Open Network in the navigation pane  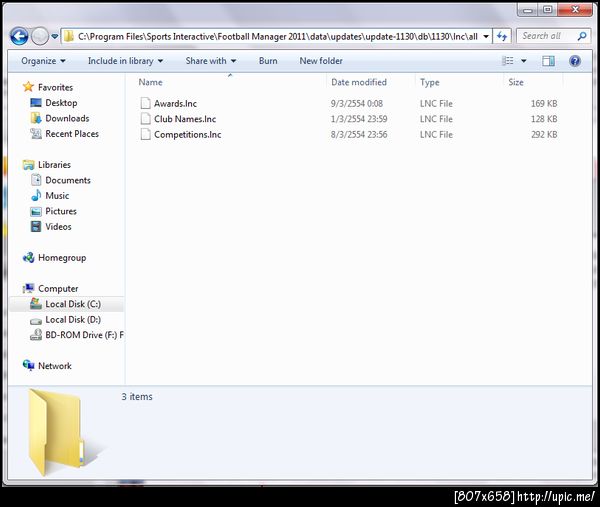(55, 366)
